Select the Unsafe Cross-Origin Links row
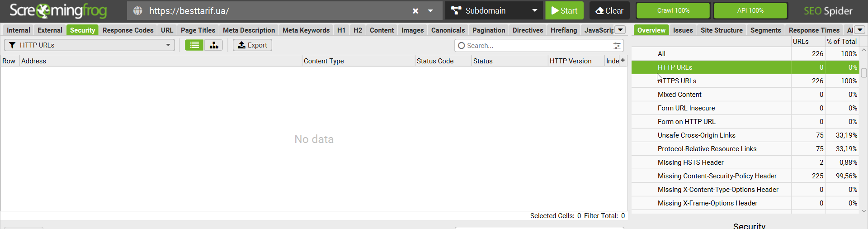This screenshot has width=868, height=229. tap(745, 135)
